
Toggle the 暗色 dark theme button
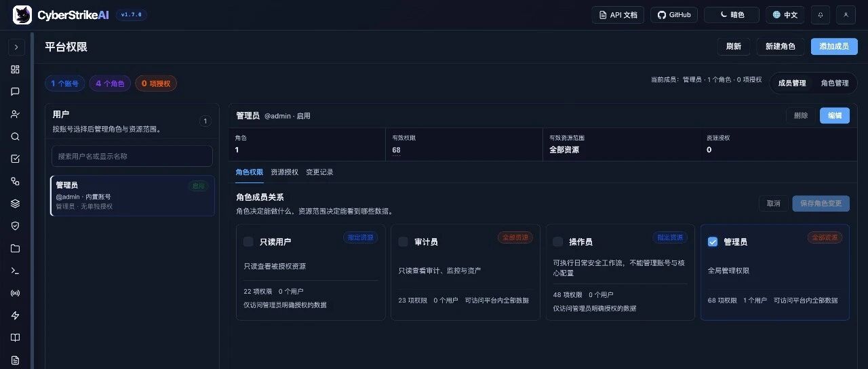[732, 15]
